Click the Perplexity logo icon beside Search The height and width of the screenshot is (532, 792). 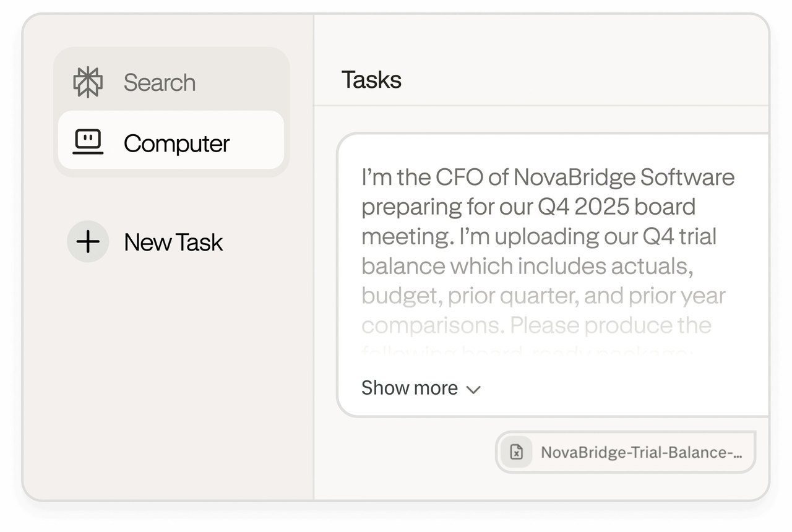pos(88,82)
